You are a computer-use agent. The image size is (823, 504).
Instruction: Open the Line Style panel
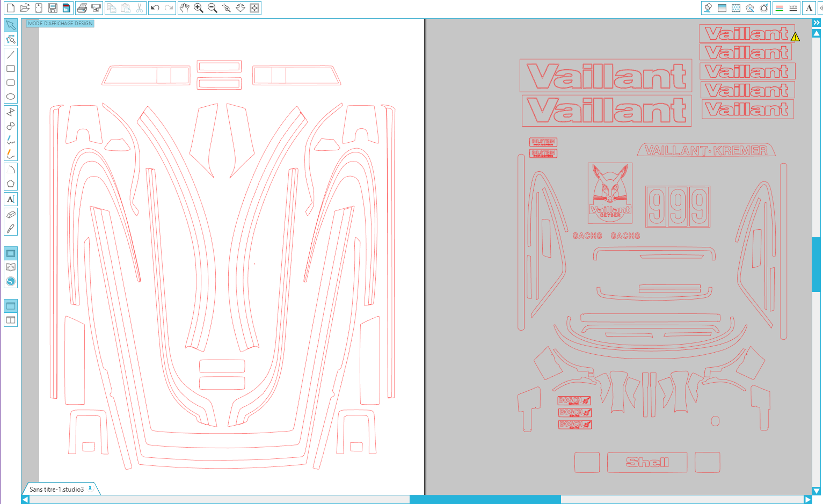tap(793, 8)
